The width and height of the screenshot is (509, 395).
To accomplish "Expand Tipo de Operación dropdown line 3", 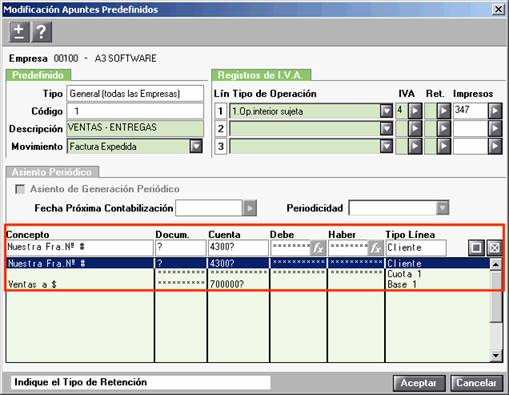I will [x=387, y=146].
